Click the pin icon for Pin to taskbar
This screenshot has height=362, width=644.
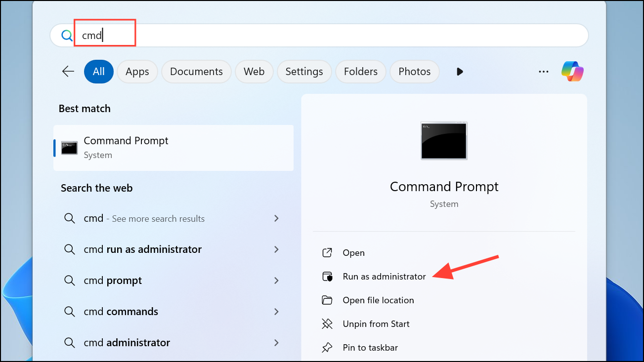pos(327,348)
